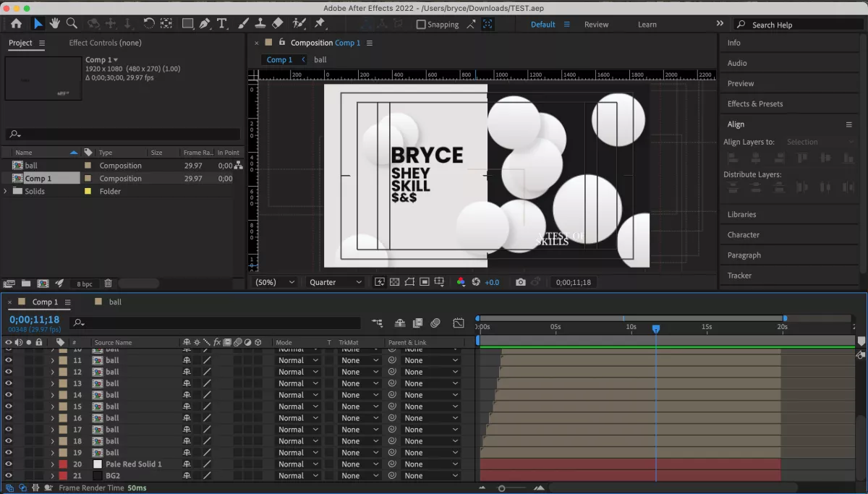Take a snapshot of the composition
Image resolution: width=868 pixels, height=494 pixels.
tap(520, 282)
